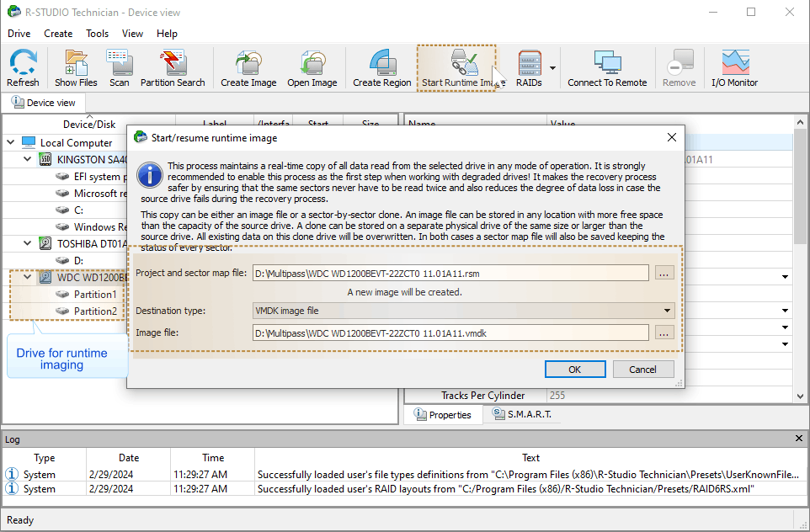Cancel the runtime image dialog
The height and width of the screenshot is (532, 810).
coord(643,370)
